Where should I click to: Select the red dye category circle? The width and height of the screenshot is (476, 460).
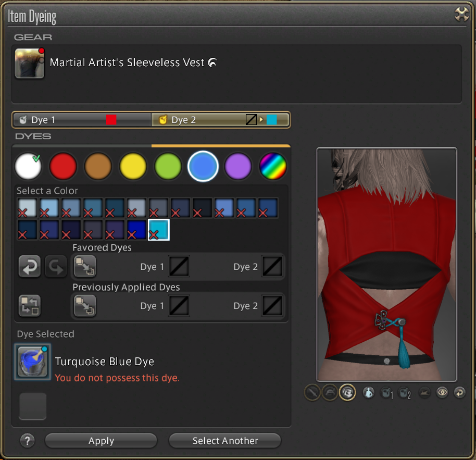tap(63, 166)
